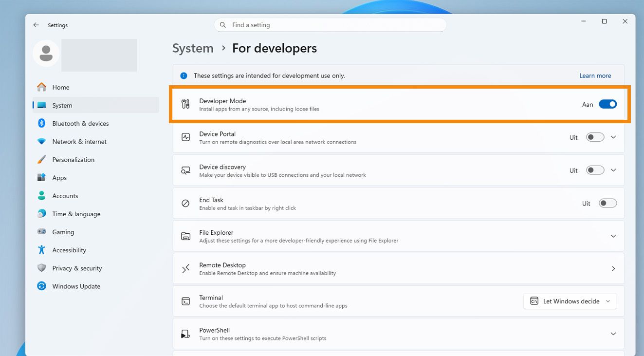Click the search magnifier icon
Viewport: 644px width, 356px height.
[223, 25]
